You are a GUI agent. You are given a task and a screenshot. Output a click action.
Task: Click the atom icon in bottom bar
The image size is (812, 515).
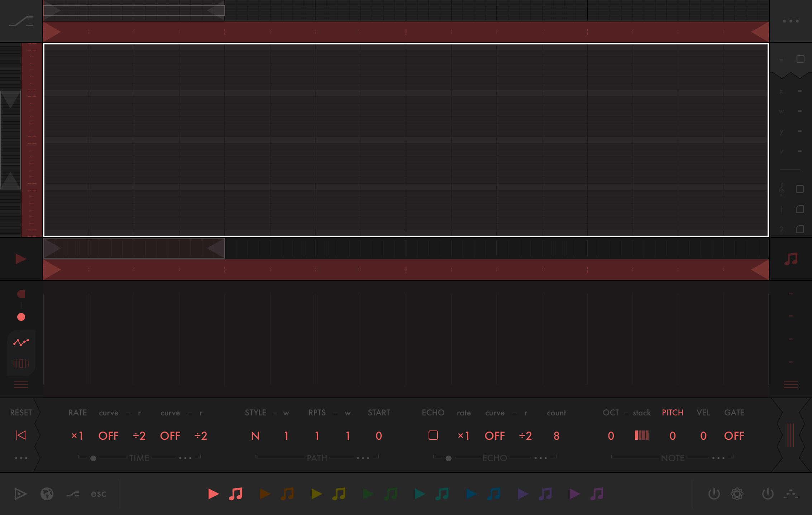click(x=737, y=494)
